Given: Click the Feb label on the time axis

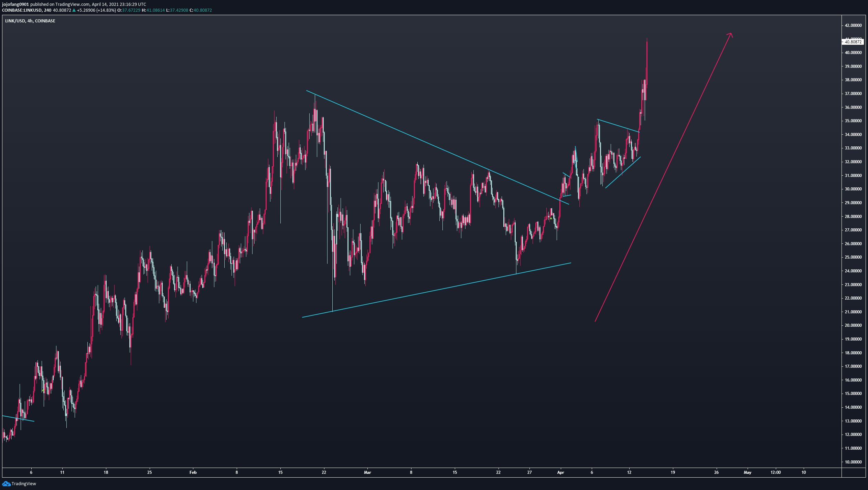Looking at the screenshot, I should click(193, 472).
